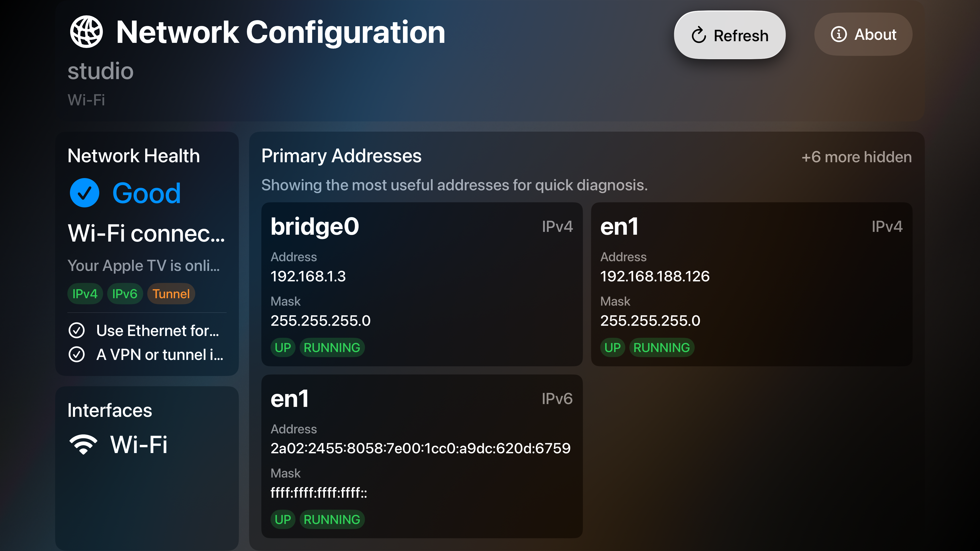Click the IPv6 address starting 2a02:2455

pos(420,448)
